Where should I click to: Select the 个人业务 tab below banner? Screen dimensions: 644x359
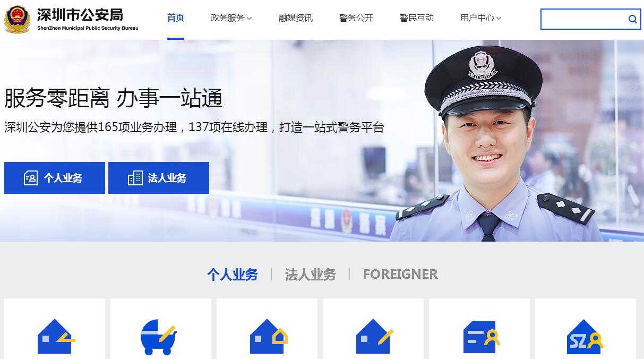point(233,275)
